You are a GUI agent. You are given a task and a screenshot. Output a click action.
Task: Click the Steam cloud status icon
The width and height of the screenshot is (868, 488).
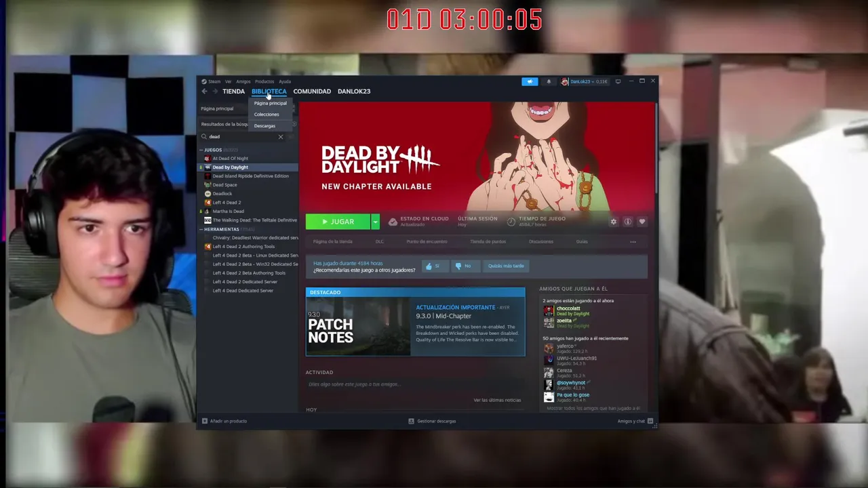[x=393, y=222]
